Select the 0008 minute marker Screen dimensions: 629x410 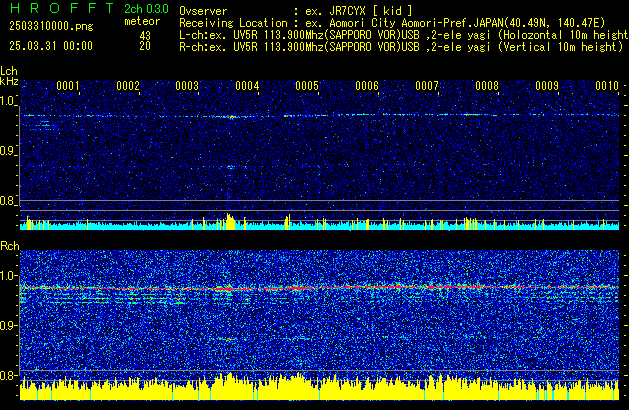point(487,86)
